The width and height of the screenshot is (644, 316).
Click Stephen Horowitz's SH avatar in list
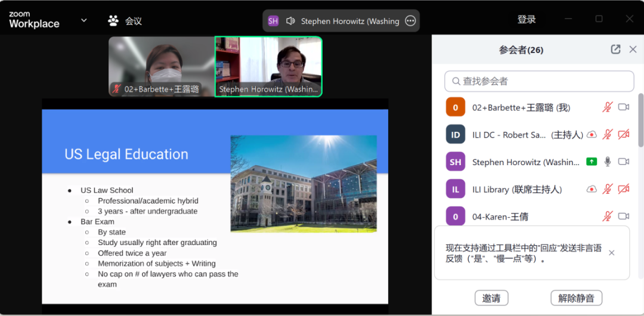coord(456,162)
